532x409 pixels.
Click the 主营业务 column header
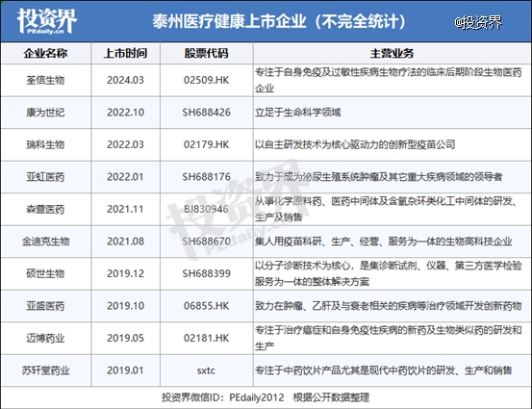pos(392,53)
